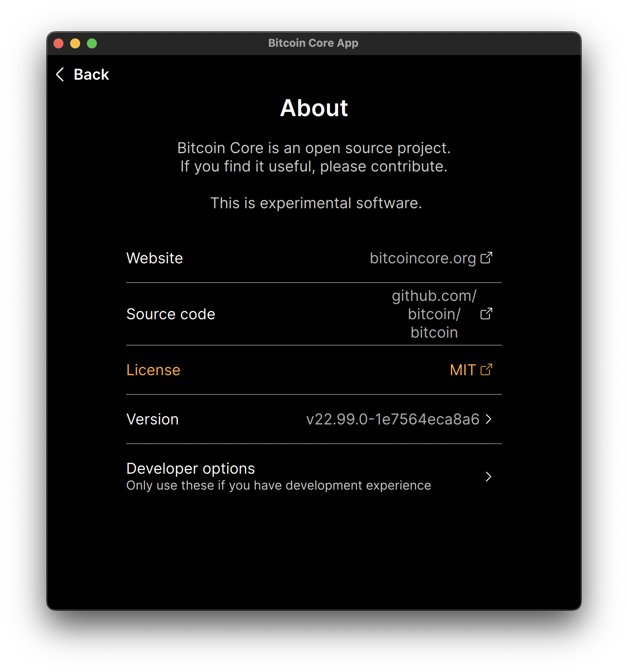Close the window with red button
The height and width of the screenshot is (672, 628).
click(x=58, y=43)
